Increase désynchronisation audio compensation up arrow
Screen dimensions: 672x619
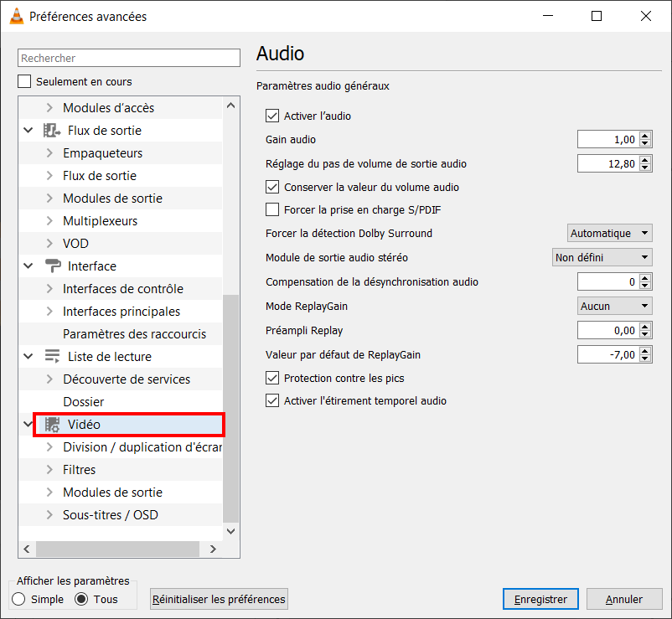point(645,278)
